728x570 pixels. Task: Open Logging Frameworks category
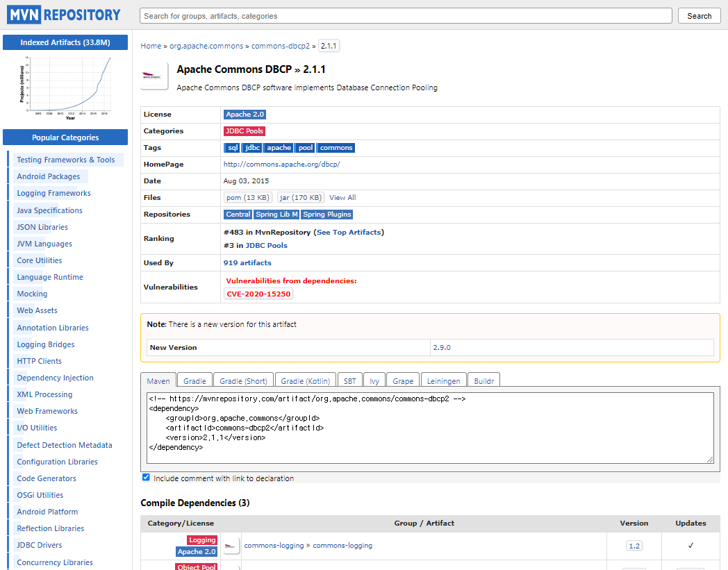(x=54, y=193)
